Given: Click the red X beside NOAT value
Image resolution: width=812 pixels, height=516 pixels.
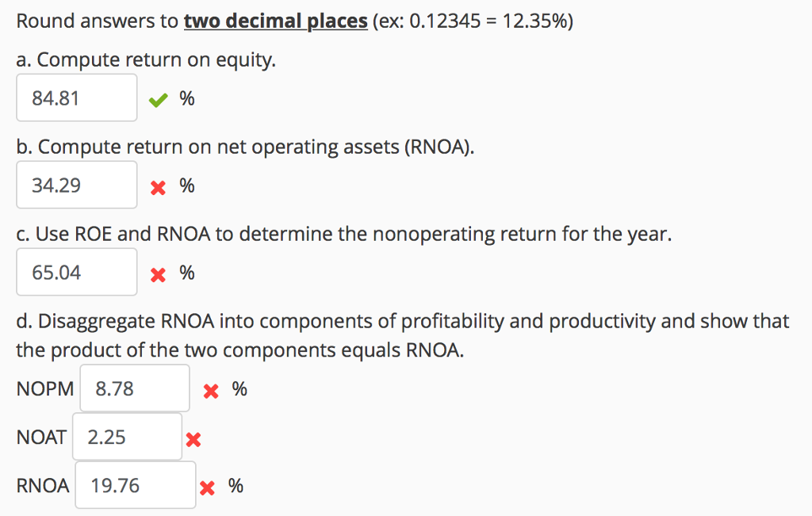Looking at the screenshot, I should pyautogui.click(x=193, y=438).
